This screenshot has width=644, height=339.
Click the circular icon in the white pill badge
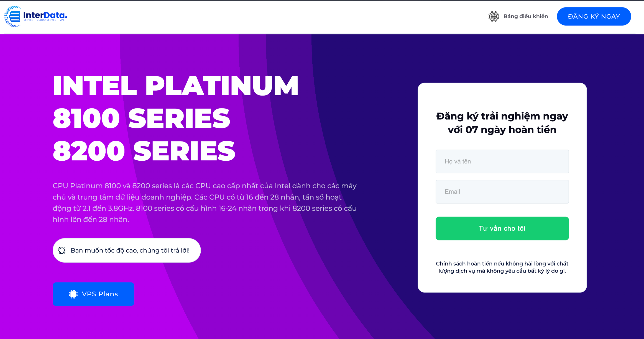click(62, 250)
